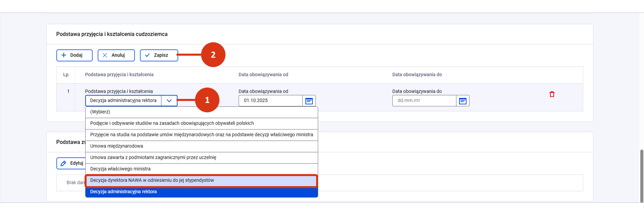The width and height of the screenshot is (644, 220).
Task: Click the Anuluj button
Action: coord(116,55)
